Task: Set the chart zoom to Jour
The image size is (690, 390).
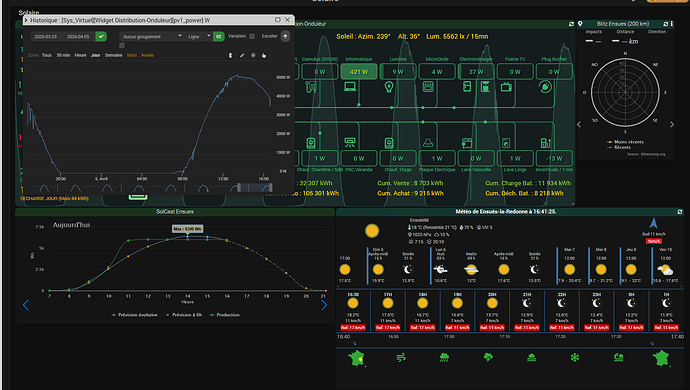Action: click(95, 55)
